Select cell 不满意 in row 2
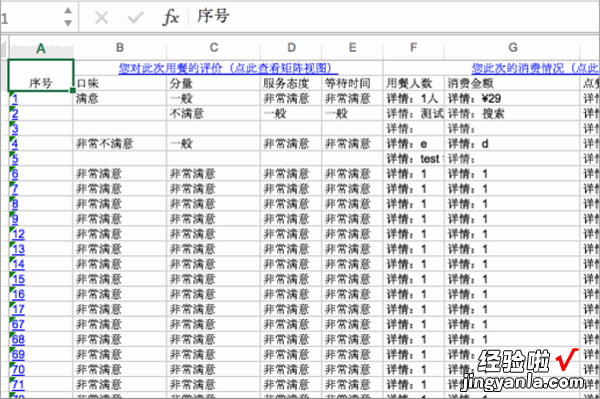The width and height of the screenshot is (600, 399). tap(214, 114)
